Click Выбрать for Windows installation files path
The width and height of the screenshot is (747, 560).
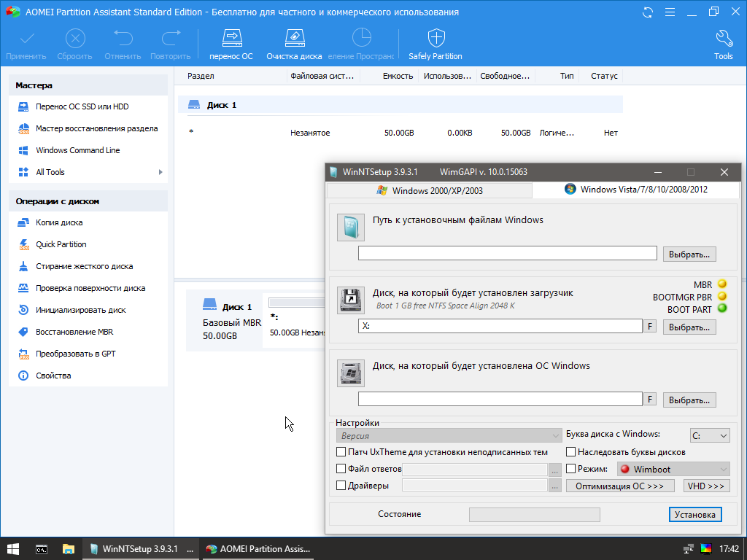click(x=689, y=254)
